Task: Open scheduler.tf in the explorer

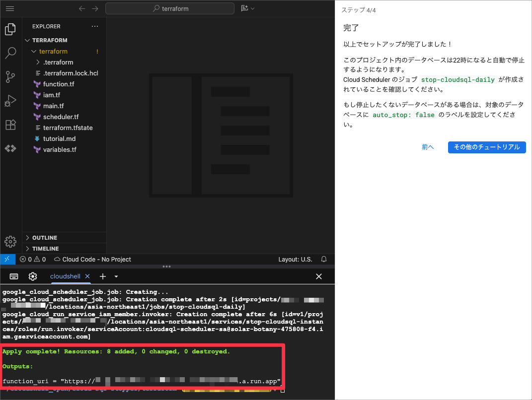Action: [61, 117]
